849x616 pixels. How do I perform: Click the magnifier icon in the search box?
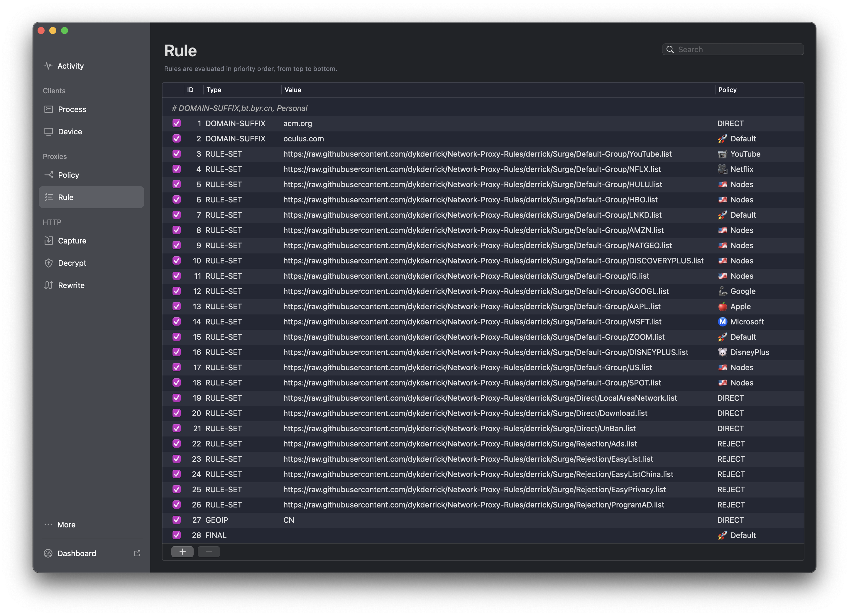(670, 49)
